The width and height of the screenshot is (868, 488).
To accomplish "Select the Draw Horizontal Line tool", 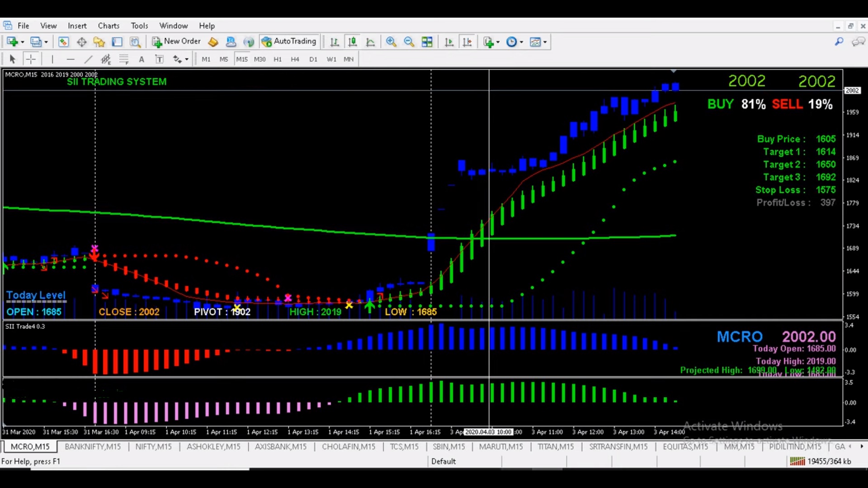I will (70, 59).
